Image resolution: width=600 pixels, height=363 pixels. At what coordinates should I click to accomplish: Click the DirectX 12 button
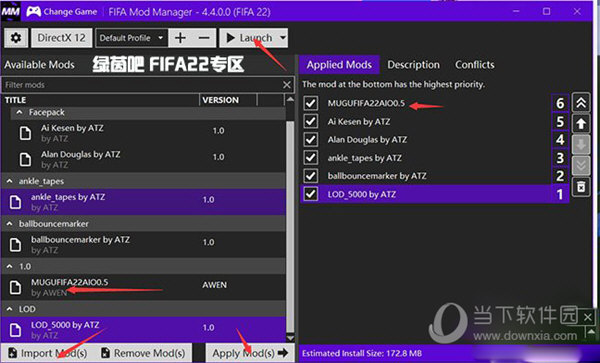[62, 38]
